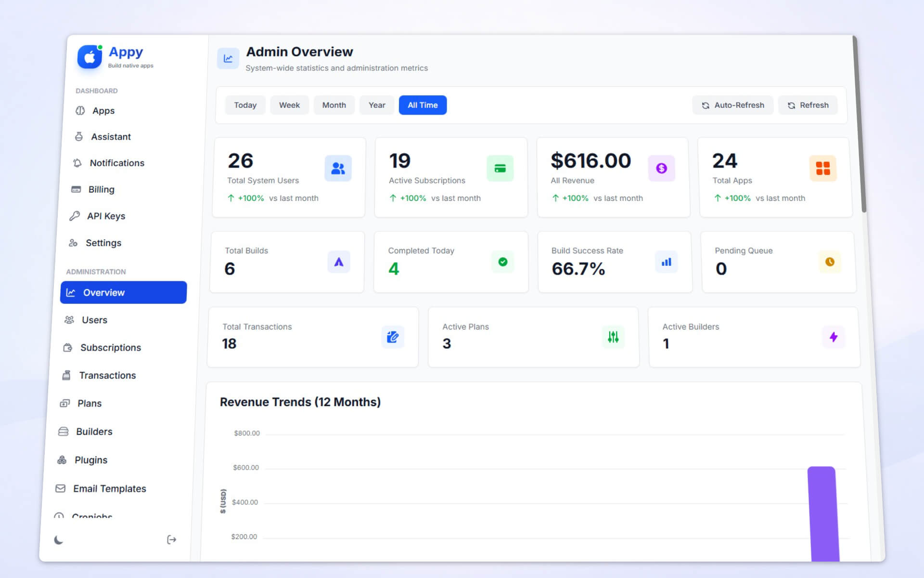Click the dollar icon on All Revenue card
Viewport: 924px width, 578px height.
[662, 168]
